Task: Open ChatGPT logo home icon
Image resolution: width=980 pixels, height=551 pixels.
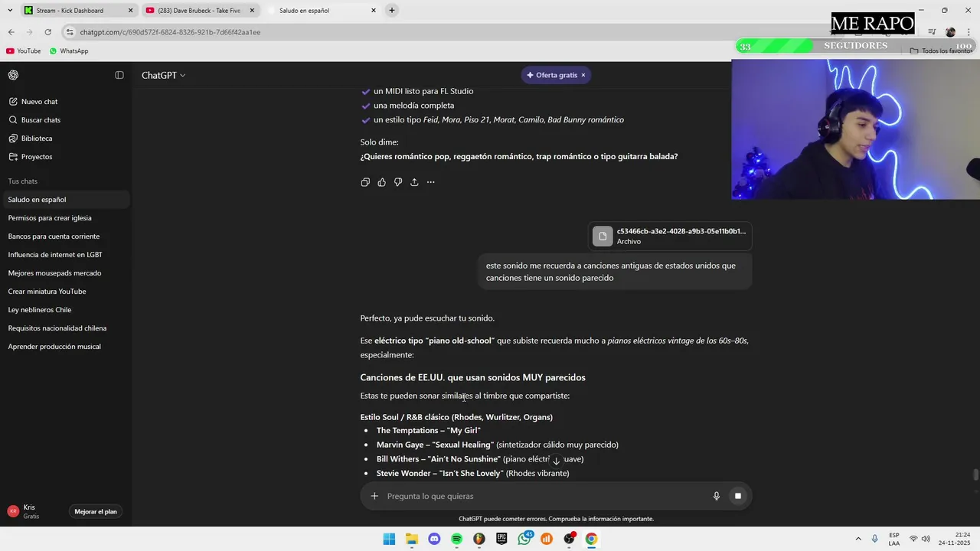Action: click(13, 75)
